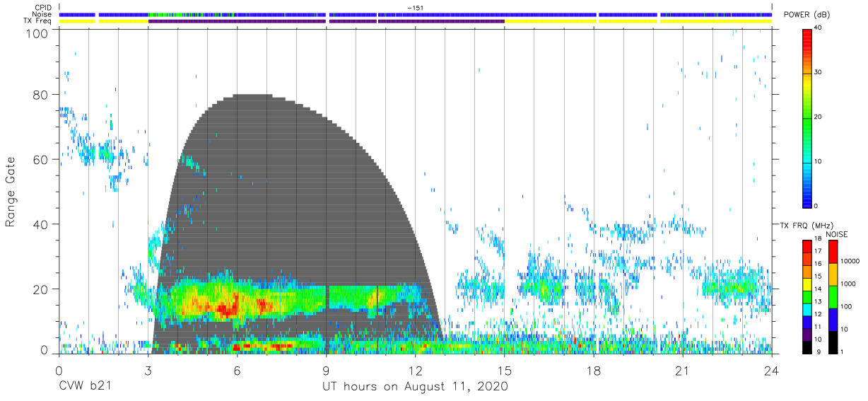Viewport: 868px width, 401px height.
Task: Click the CPID value '-151'
Action: click(415, 8)
